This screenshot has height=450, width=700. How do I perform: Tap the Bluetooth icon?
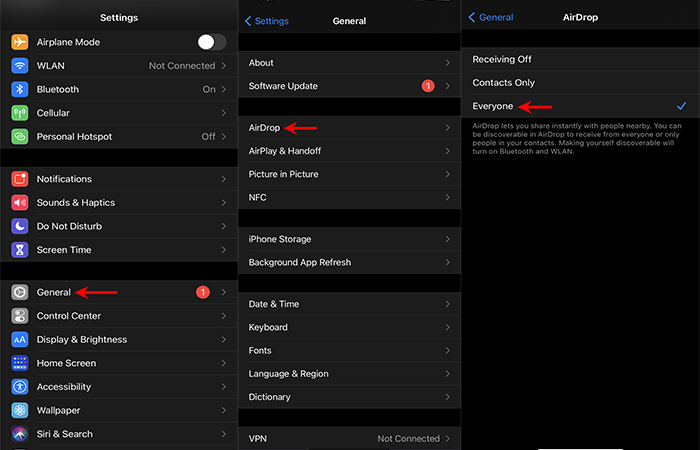tap(20, 89)
